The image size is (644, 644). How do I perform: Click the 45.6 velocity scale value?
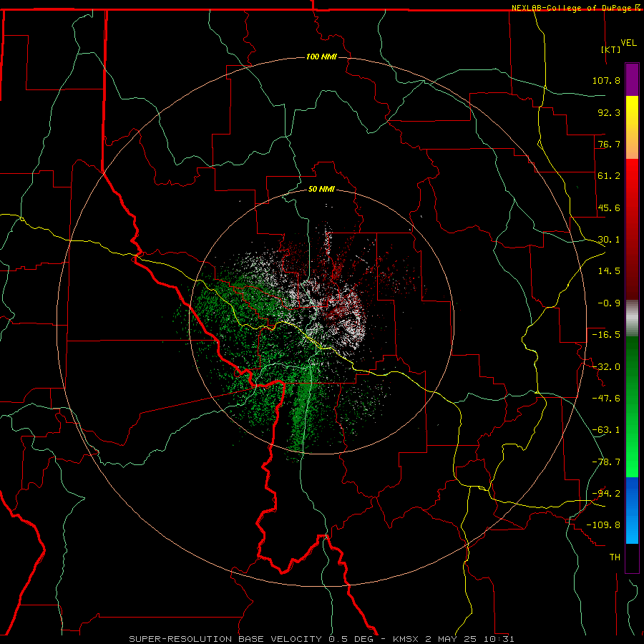pos(609,208)
